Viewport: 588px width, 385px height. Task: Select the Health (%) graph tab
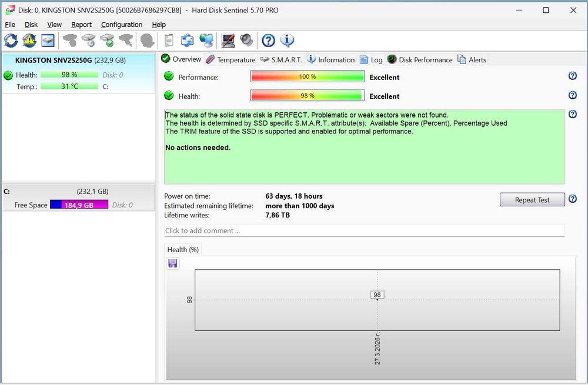183,250
